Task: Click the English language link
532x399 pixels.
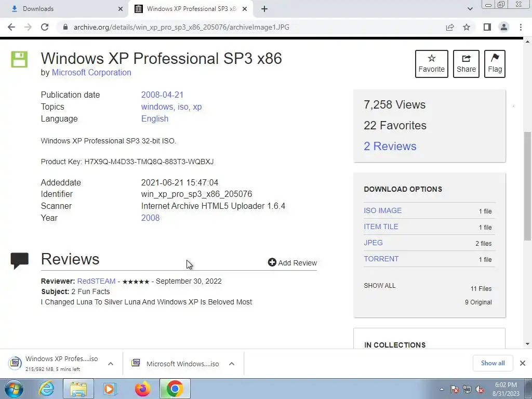Action: [x=155, y=119]
